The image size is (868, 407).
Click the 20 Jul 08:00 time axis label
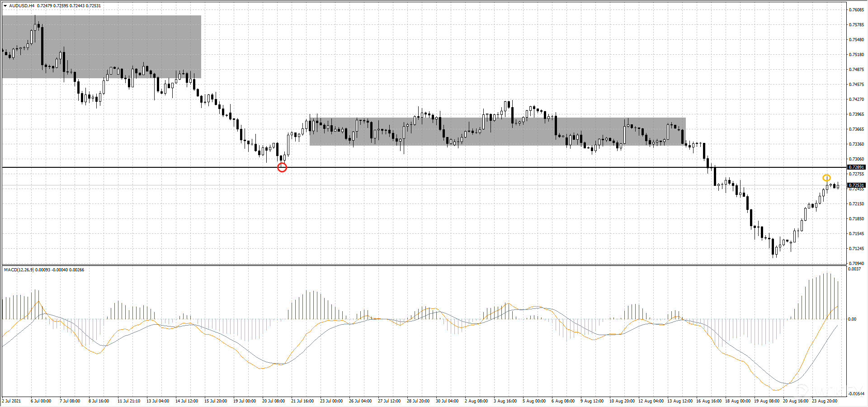pyautogui.click(x=274, y=401)
